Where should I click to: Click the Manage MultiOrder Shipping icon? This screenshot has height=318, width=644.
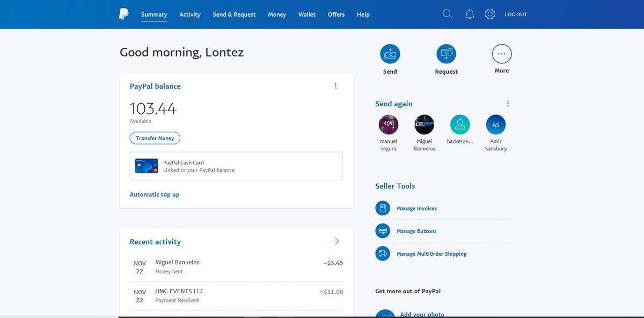point(383,253)
